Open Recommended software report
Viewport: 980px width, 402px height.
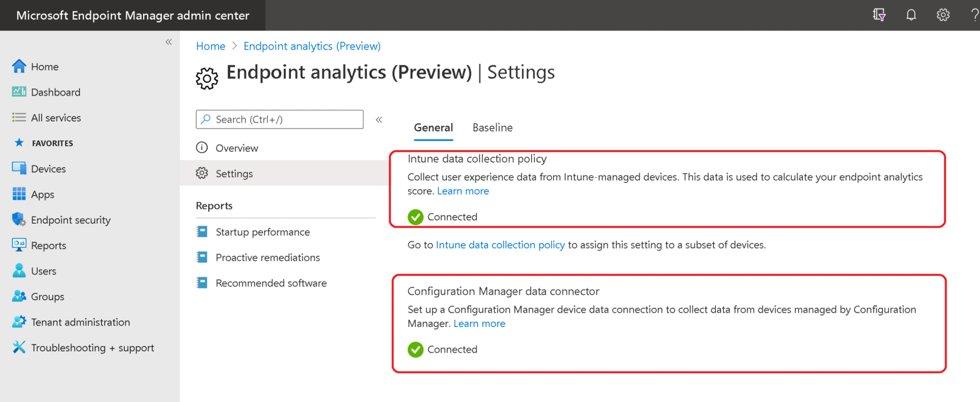pyautogui.click(x=271, y=283)
